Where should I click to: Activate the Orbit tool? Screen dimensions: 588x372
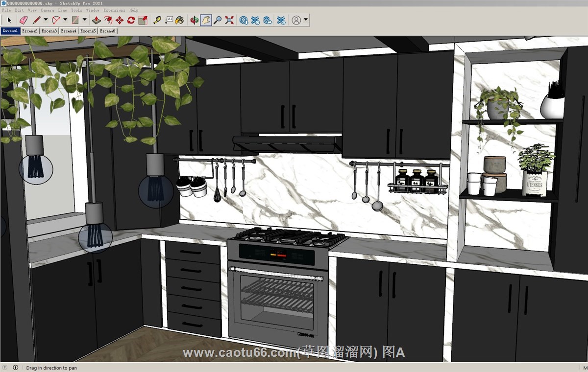tap(195, 20)
